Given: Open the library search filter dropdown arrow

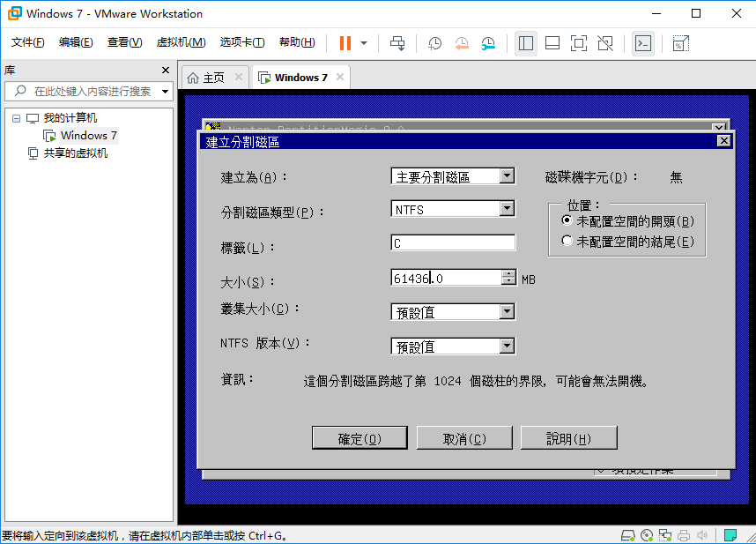Looking at the screenshot, I should click(x=165, y=91).
